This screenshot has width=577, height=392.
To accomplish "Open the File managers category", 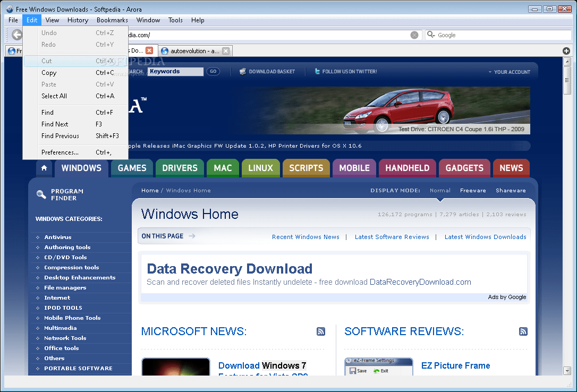I will tap(65, 288).
